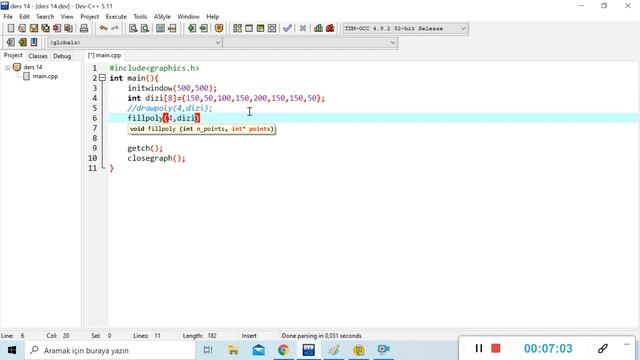This screenshot has height=360, width=640.
Task: Click the link icon in recorder bar
Action: point(603,348)
